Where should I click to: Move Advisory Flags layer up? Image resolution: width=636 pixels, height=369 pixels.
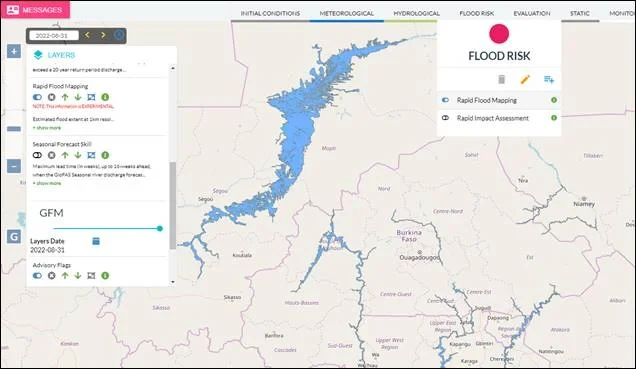tap(65, 276)
